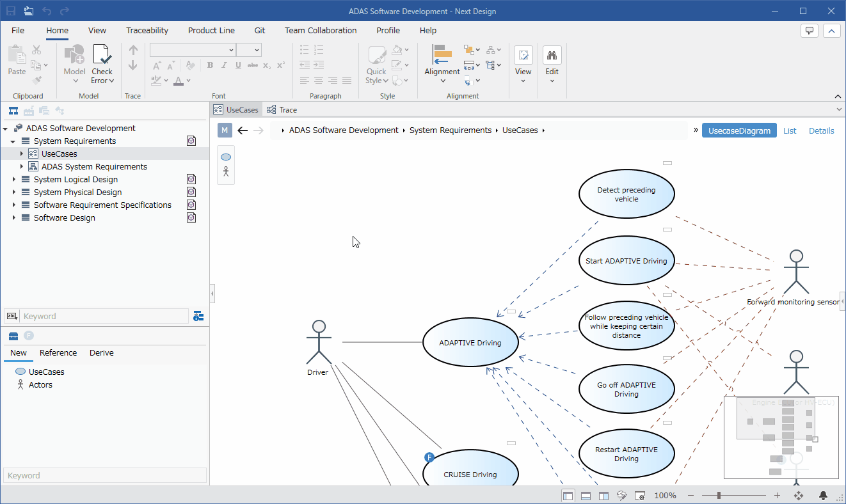Switch to the Trace editor tab
Screen dimensions: 846x504
[282, 110]
